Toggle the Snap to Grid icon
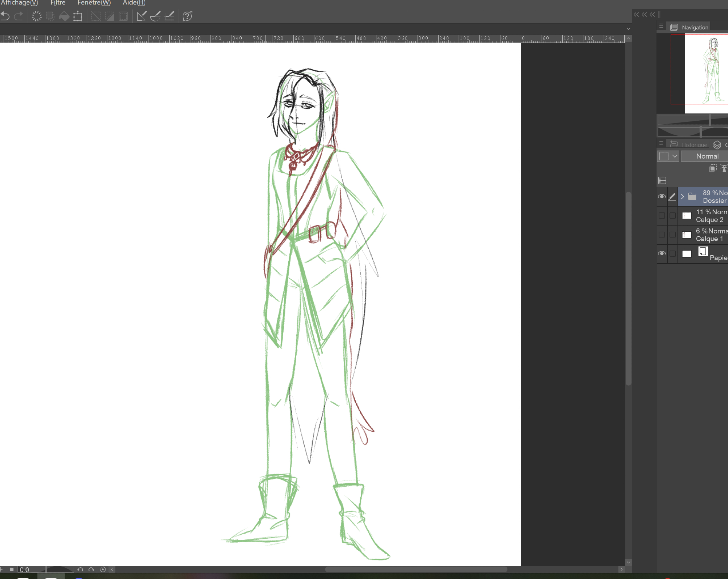Viewport: 728px width, 579px height. 170,16
